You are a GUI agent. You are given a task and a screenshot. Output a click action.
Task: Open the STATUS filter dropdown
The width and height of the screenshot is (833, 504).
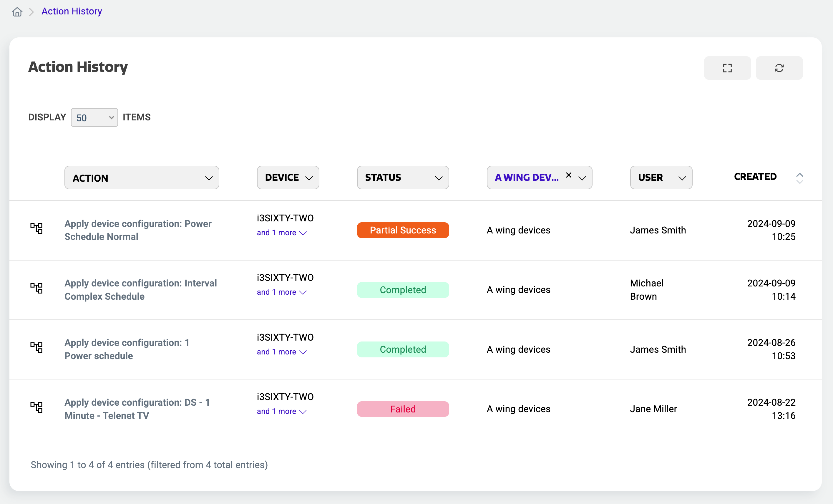[x=403, y=178]
